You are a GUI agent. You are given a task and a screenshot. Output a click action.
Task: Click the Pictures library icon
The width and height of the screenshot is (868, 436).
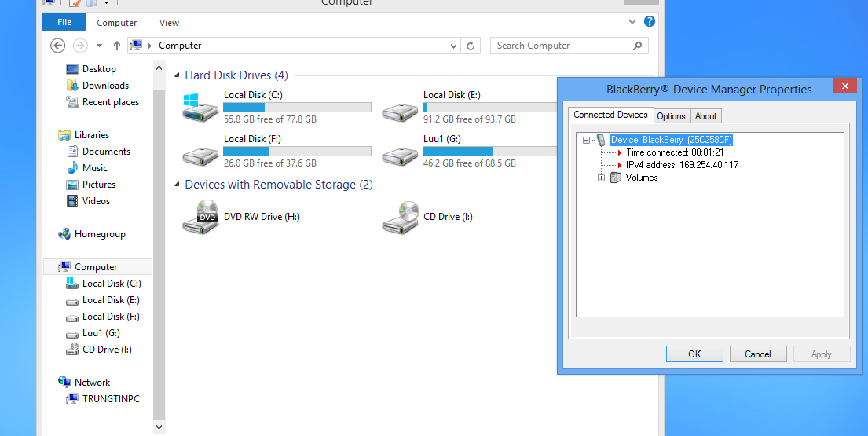click(x=72, y=185)
